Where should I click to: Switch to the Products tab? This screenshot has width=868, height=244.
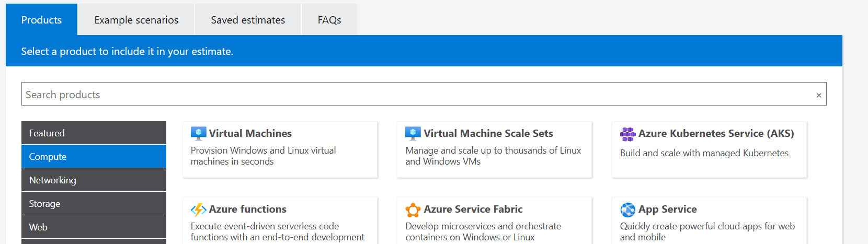coord(41,20)
